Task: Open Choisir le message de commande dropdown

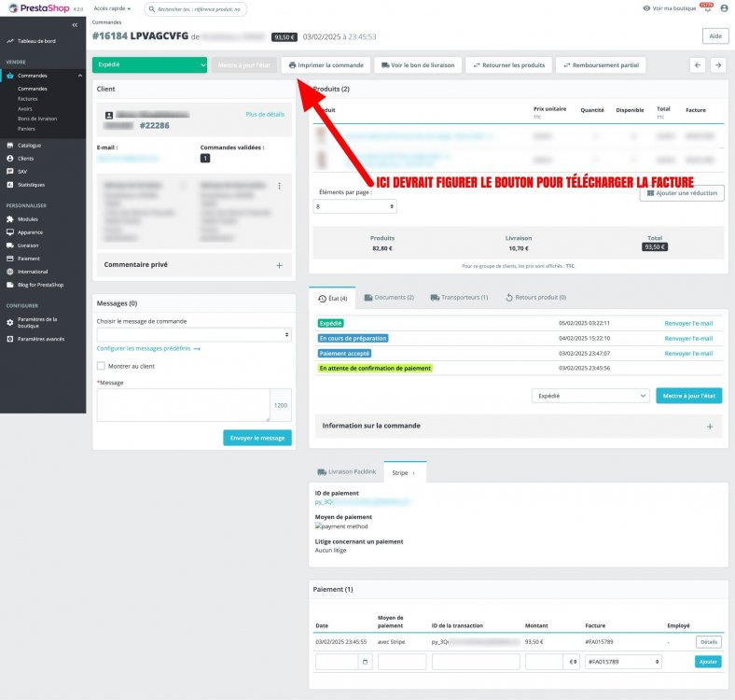Action: point(194,335)
